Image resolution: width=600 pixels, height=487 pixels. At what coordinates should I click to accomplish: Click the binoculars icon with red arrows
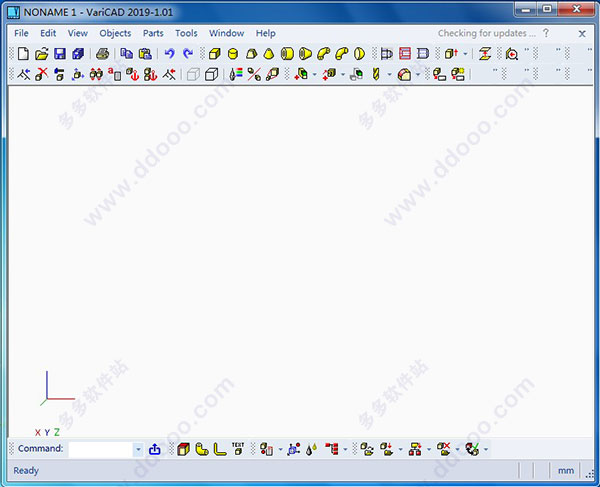pos(96,74)
